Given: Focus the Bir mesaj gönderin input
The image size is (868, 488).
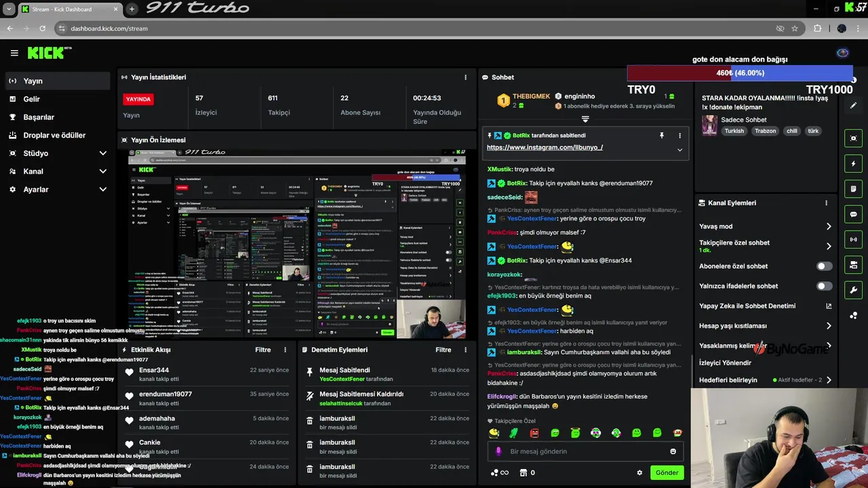Looking at the screenshot, I should pyautogui.click(x=585, y=451).
